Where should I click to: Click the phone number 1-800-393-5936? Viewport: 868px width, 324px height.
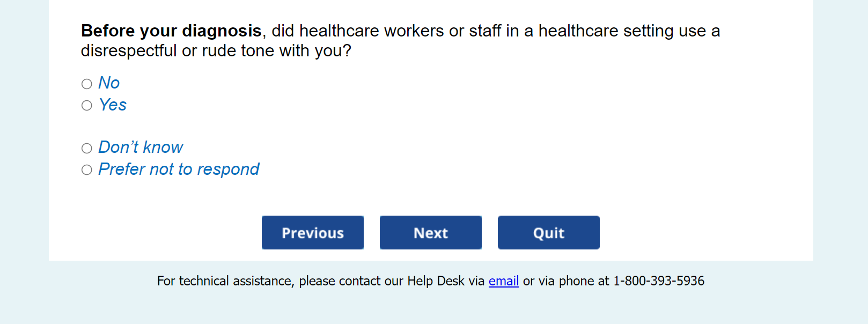(659, 281)
